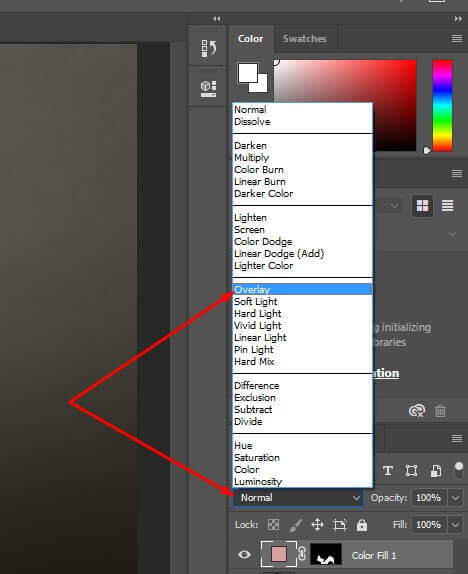The height and width of the screenshot is (574, 468).
Task: Open the History panel icon
Action: [x=208, y=48]
